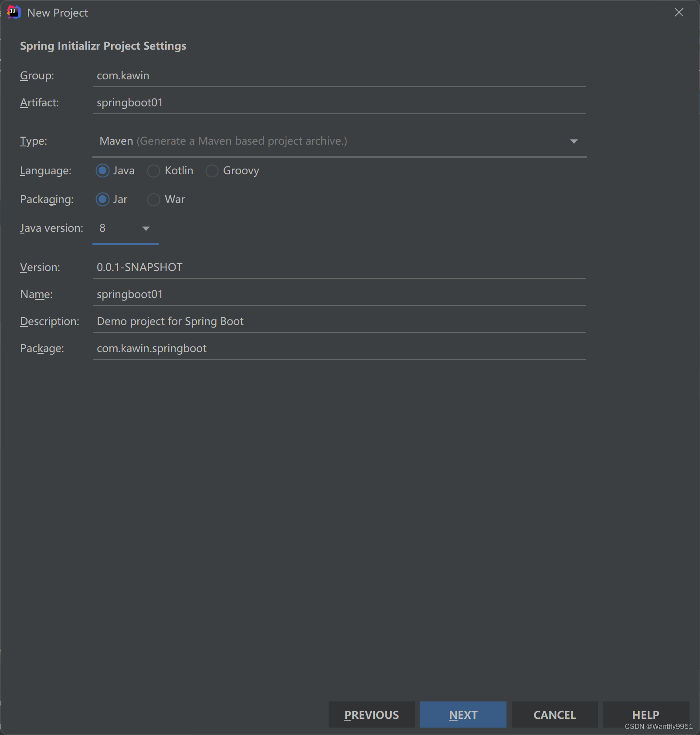Click the New Project window title
This screenshot has width=700, height=735.
coord(58,13)
